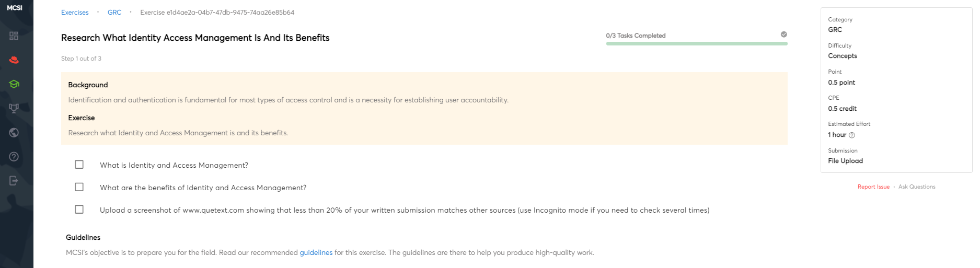The width and height of the screenshot is (980, 268).
Task: Click the globe icon in sidebar
Action: pyautogui.click(x=14, y=133)
